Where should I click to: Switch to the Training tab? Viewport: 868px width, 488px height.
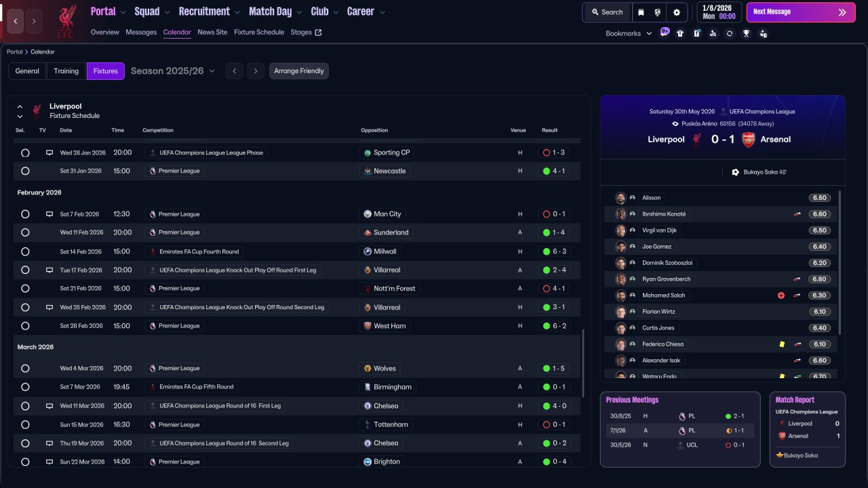pyautogui.click(x=66, y=71)
